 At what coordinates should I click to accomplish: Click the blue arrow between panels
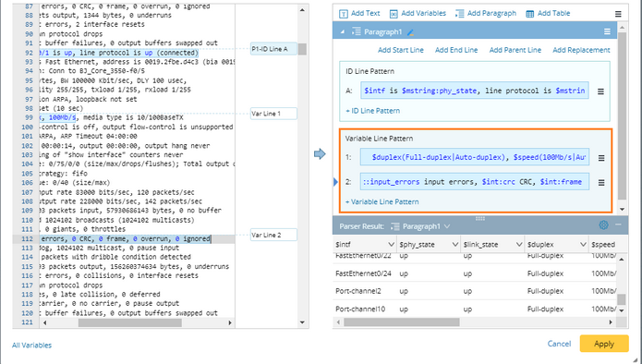[320, 154]
